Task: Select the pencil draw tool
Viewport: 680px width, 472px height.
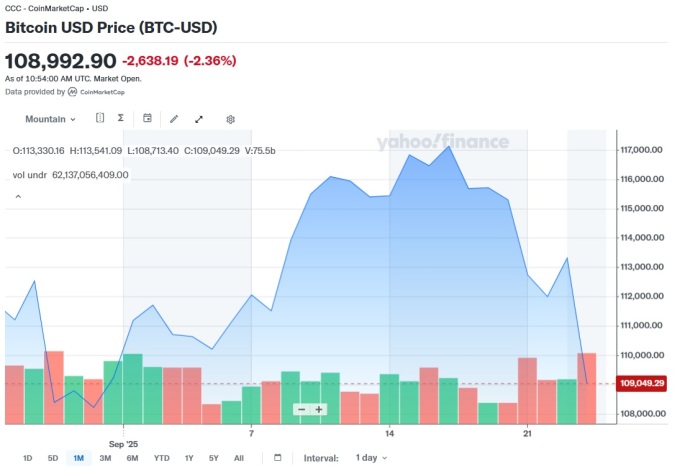Action: (174, 119)
